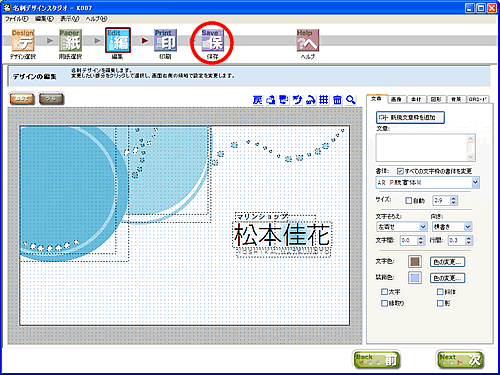The height and width of the screenshot is (375, 500).
Task: Click the brown text color swatch
Action: coord(415,262)
